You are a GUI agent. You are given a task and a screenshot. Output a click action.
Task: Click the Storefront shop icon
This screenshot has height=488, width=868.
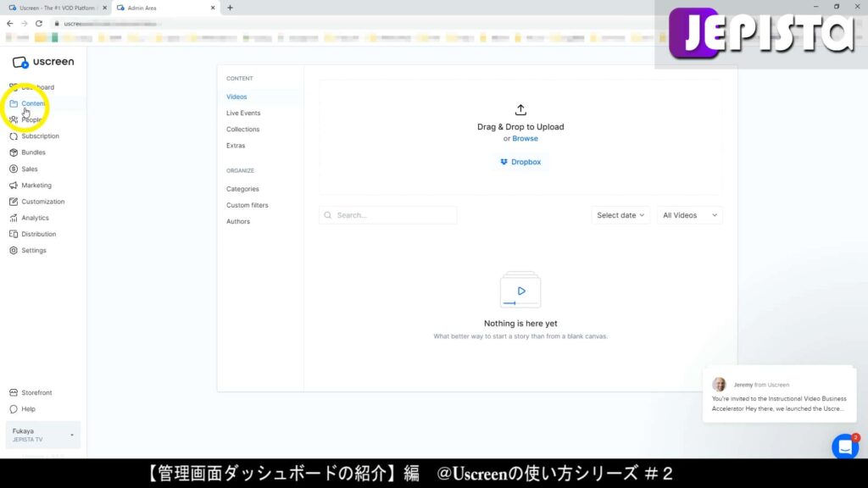pos(14,392)
